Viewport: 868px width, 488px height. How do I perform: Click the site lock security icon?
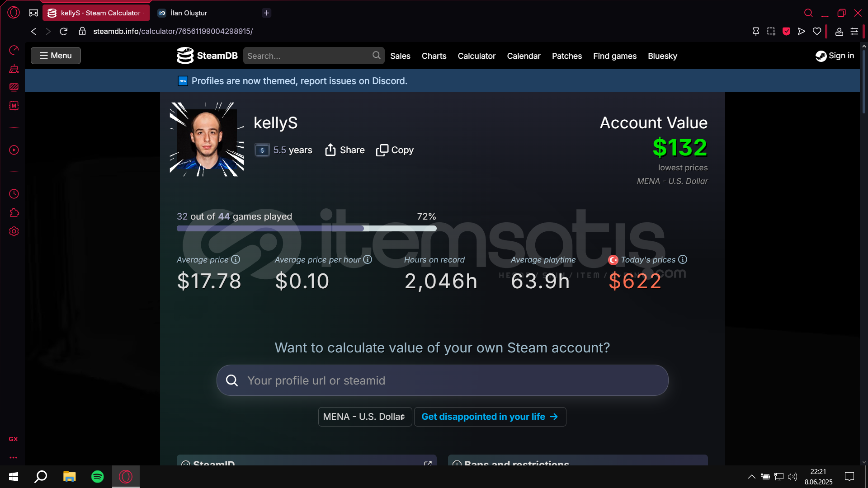tap(82, 31)
